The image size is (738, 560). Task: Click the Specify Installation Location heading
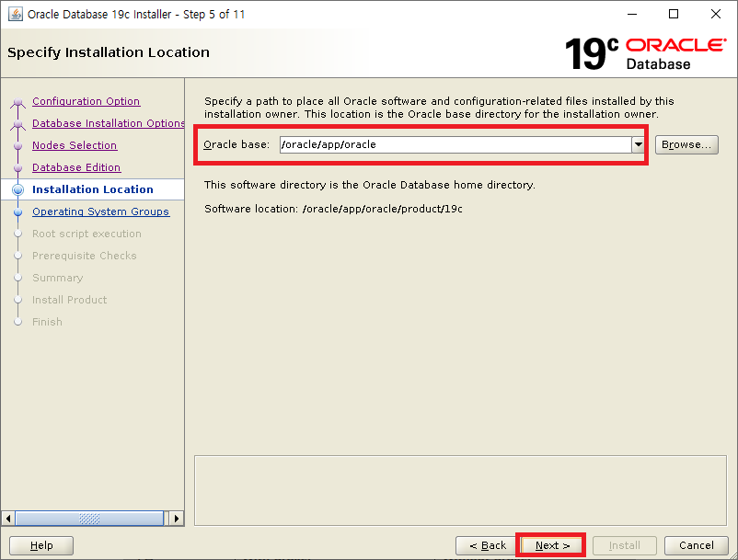tap(109, 52)
